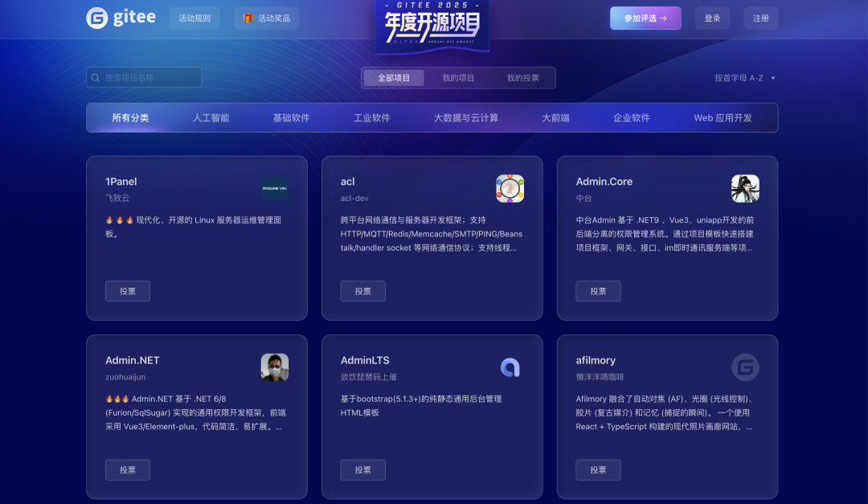Click the author name 懒洋洋喝咖啡
Image resolution: width=868 pixels, height=504 pixels.
tap(600, 377)
